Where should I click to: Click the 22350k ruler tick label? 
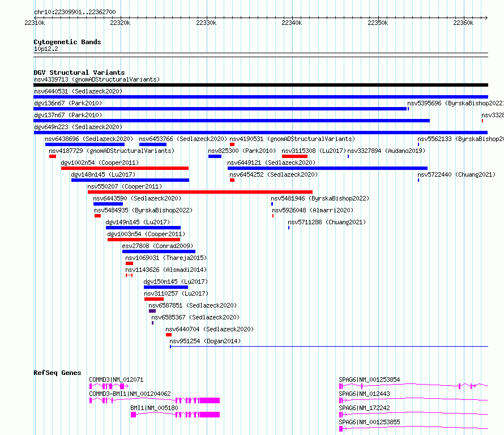[x=378, y=23]
